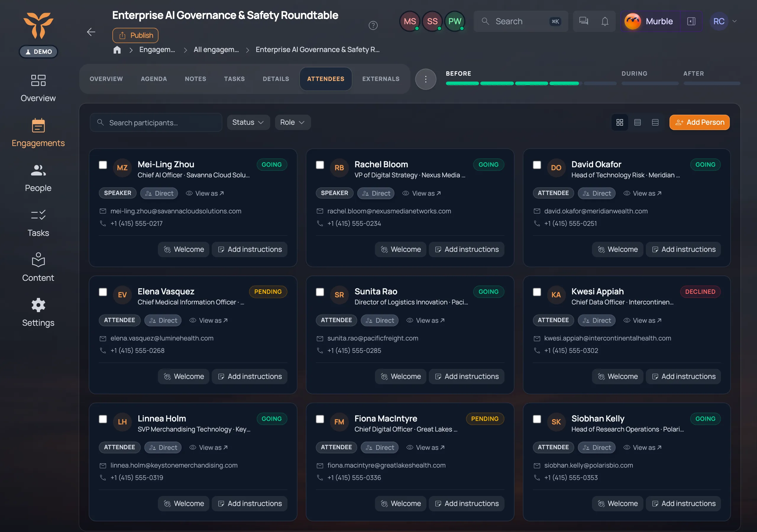Select Mei-Ling Zhou's checkbox

tap(103, 165)
